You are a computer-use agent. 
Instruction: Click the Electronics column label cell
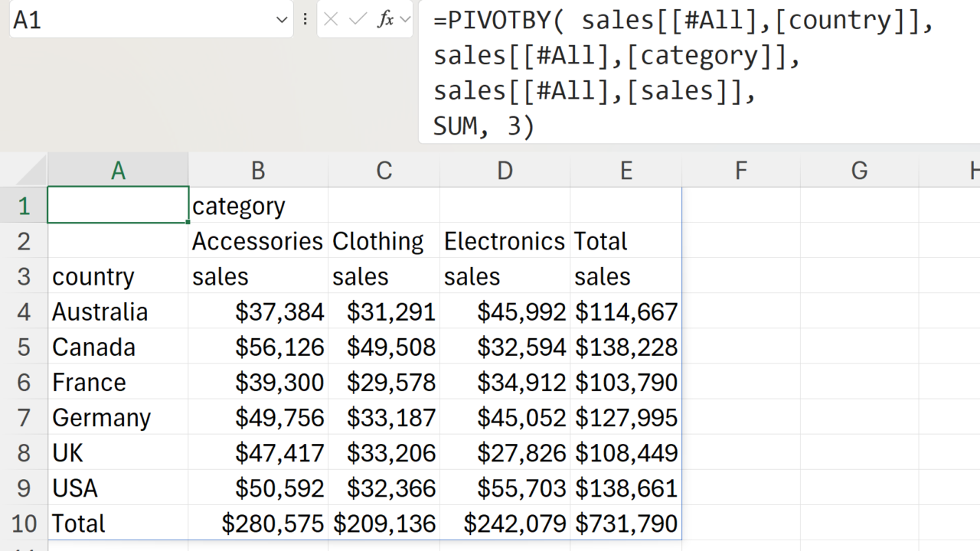tap(505, 242)
